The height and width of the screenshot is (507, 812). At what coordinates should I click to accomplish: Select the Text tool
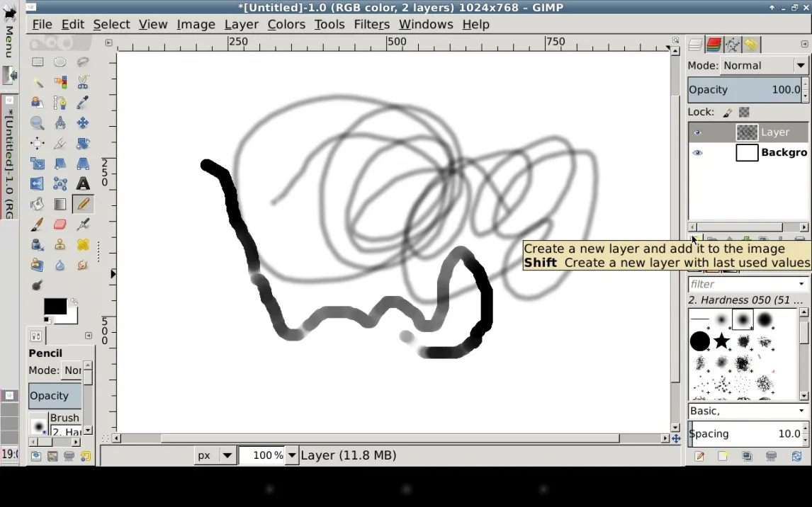83,184
